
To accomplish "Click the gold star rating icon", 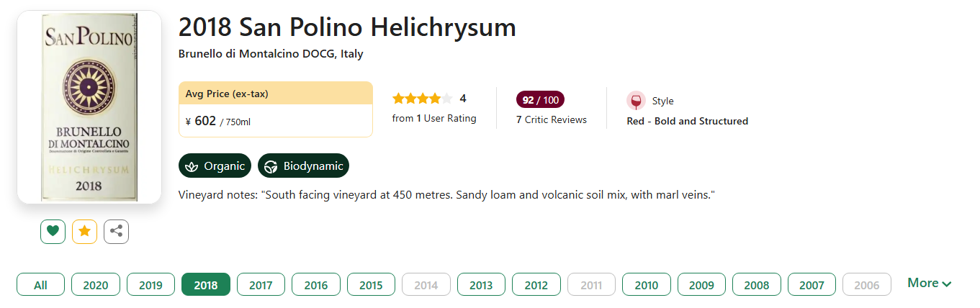I will coord(84,231).
